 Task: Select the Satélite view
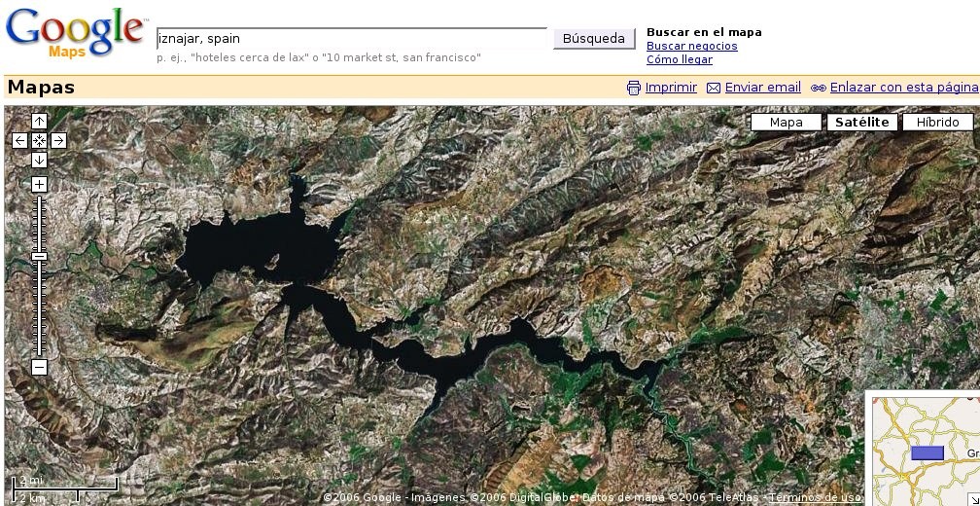[861, 123]
